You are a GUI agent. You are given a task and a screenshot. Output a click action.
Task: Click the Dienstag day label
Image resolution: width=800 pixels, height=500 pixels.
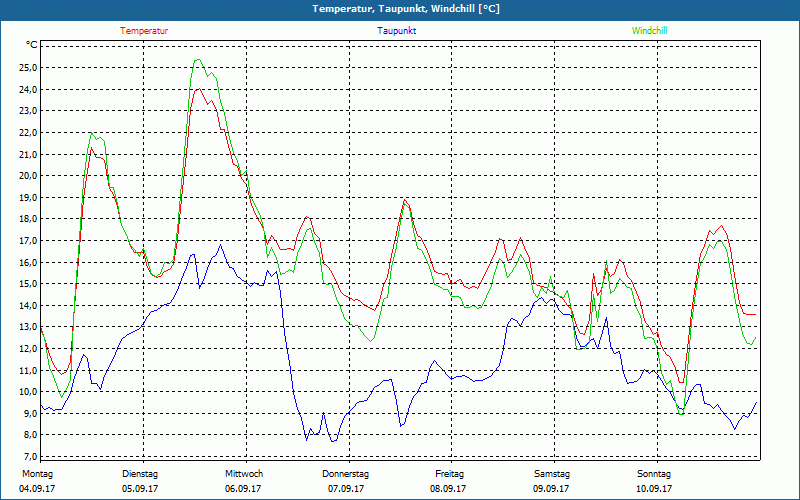[x=140, y=474]
